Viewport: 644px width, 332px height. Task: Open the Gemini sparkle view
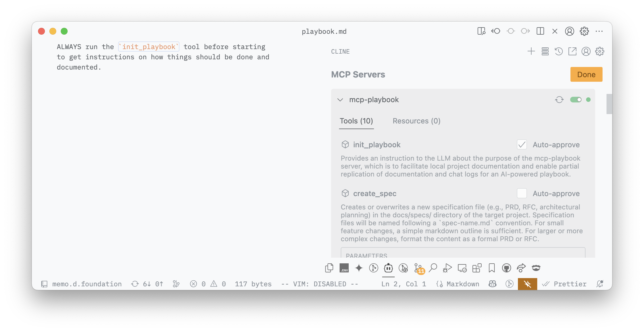[359, 268]
